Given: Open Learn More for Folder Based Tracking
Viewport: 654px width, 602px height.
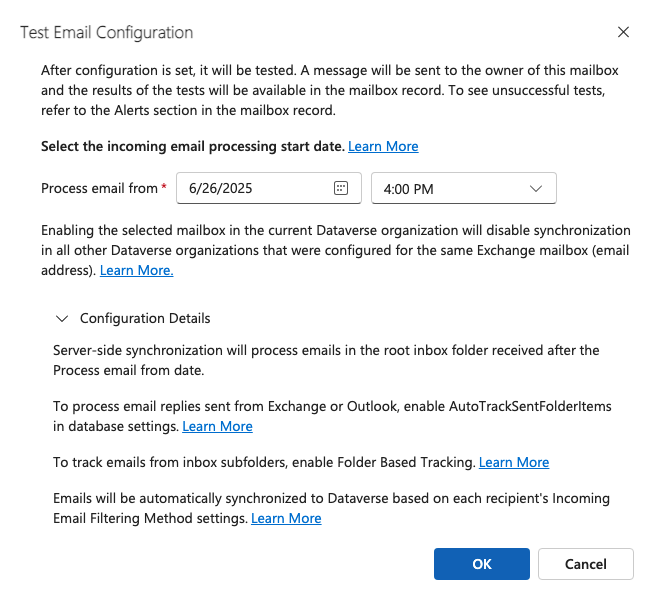Looking at the screenshot, I should pyautogui.click(x=514, y=462).
